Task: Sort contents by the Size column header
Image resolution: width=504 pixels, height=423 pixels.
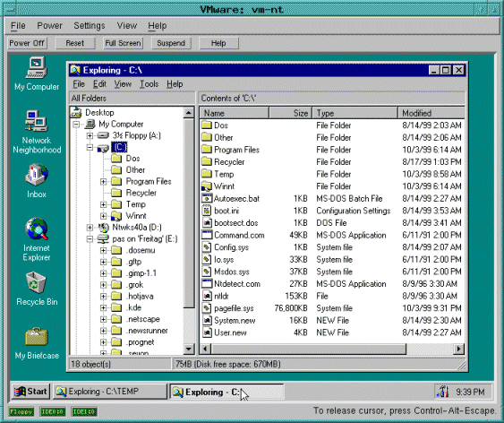Action: tap(291, 113)
